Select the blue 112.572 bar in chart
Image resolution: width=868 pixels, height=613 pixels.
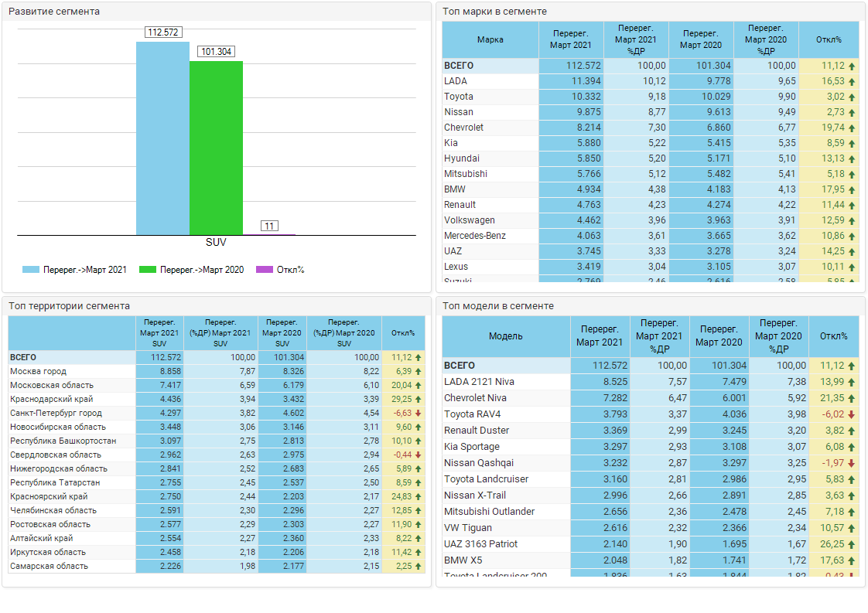tap(162, 139)
